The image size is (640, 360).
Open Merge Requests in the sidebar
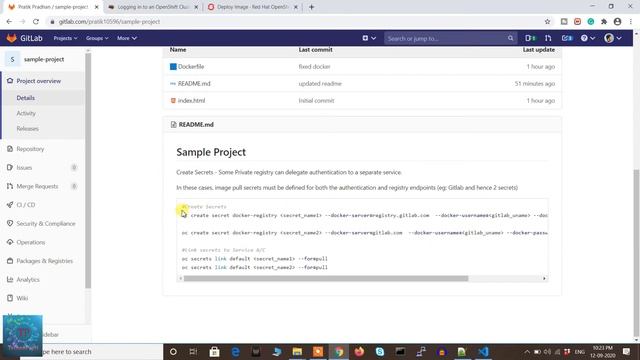click(x=37, y=186)
